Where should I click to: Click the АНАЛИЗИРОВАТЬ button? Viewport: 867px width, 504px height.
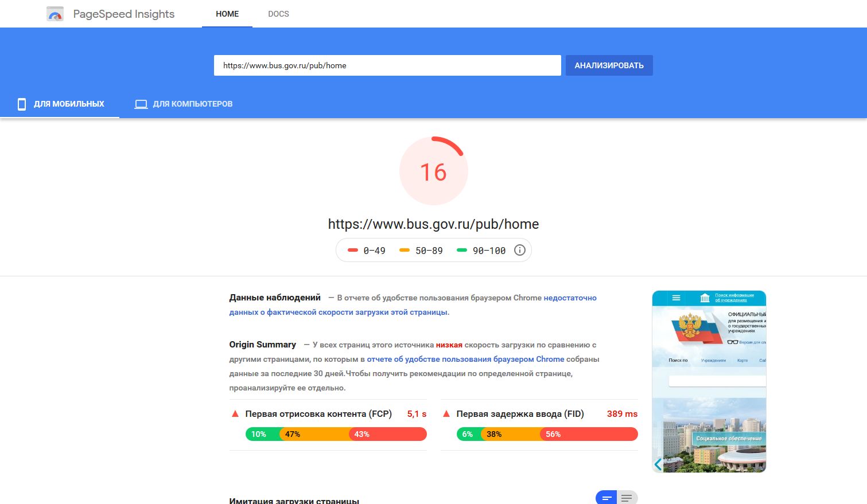(x=609, y=65)
